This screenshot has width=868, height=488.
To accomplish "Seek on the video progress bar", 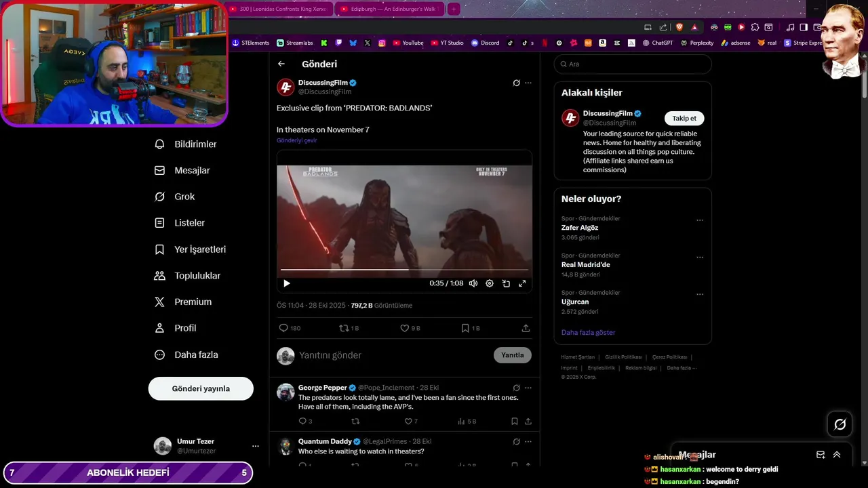I will [x=404, y=270].
